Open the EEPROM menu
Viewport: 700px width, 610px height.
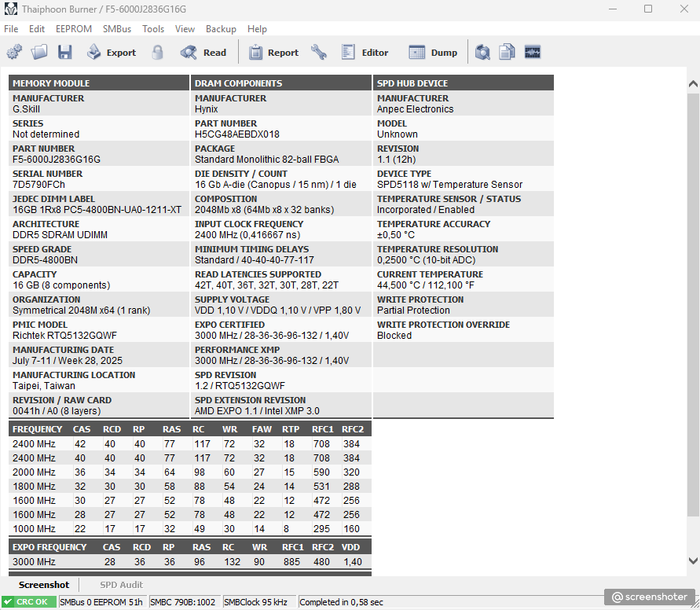click(x=74, y=29)
